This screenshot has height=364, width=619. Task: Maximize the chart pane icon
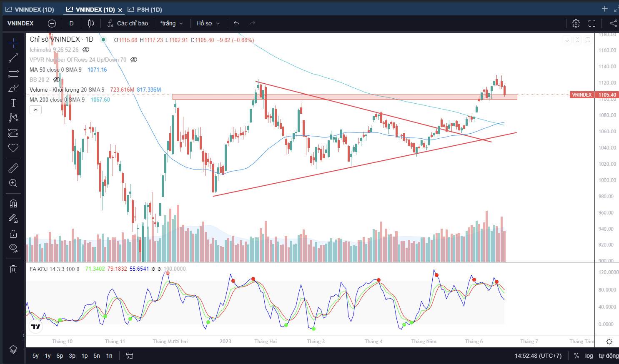(x=588, y=40)
